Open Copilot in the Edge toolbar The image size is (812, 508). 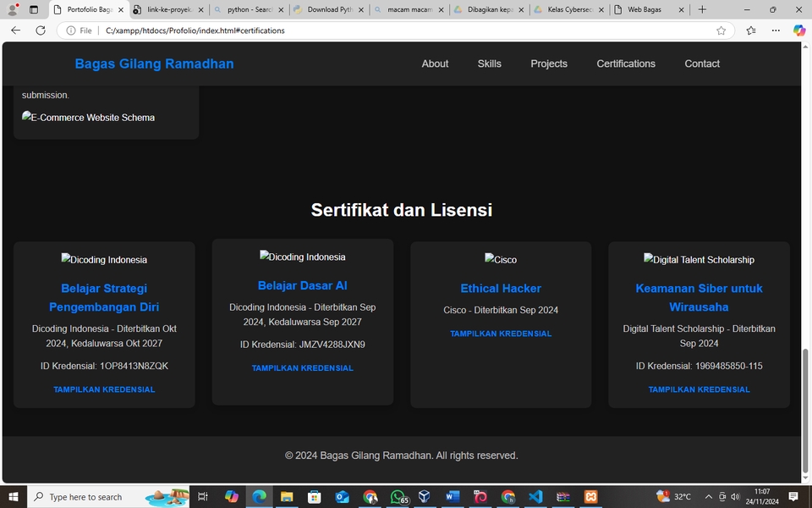(x=799, y=30)
